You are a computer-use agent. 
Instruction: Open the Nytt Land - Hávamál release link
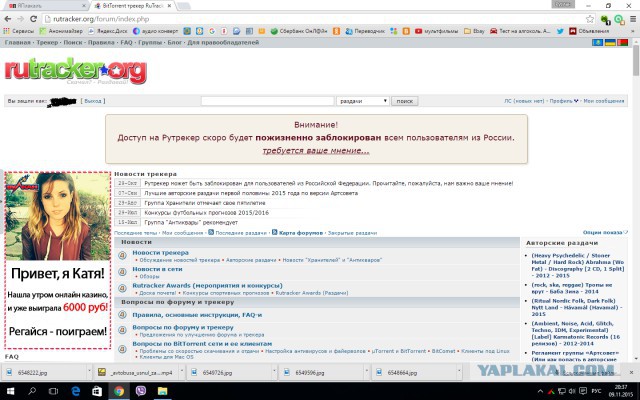tap(577, 307)
